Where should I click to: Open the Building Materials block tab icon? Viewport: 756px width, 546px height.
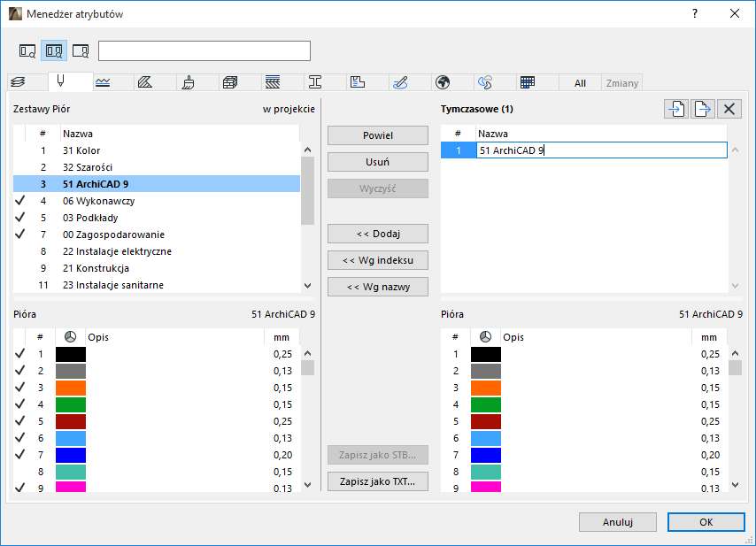tap(230, 82)
